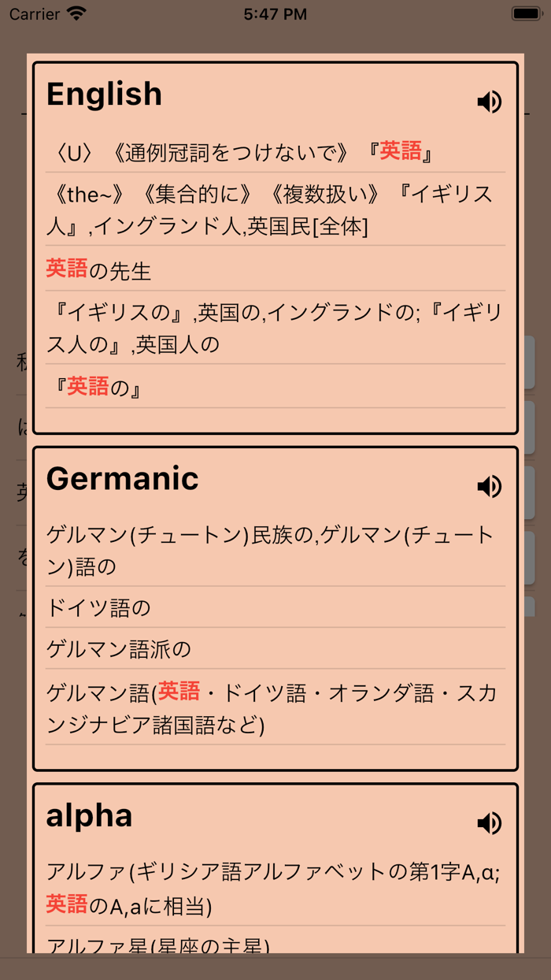This screenshot has width=551, height=980.
Task: Tap the 5:47 PM clock in the status bar
Action: point(275,13)
